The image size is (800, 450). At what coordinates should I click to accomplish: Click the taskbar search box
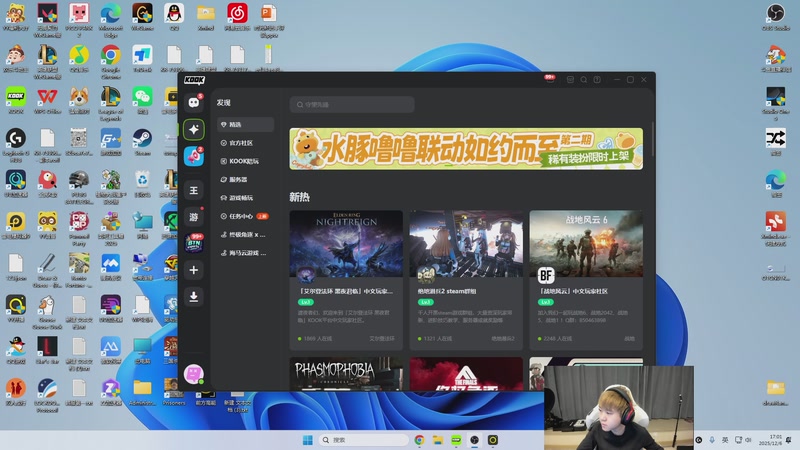point(363,440)
